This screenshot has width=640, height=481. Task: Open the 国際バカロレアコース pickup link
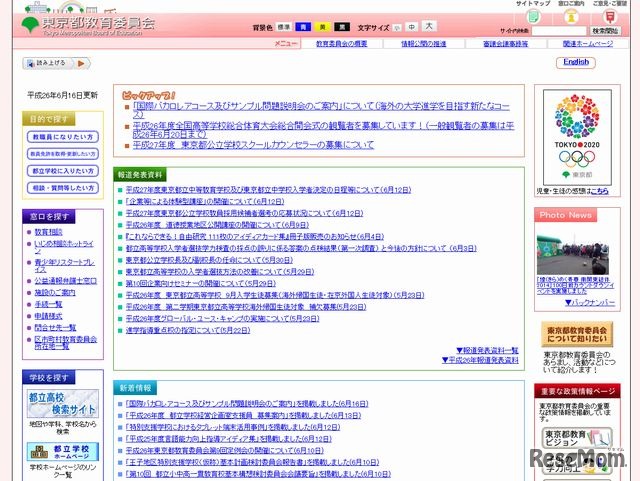321,110
